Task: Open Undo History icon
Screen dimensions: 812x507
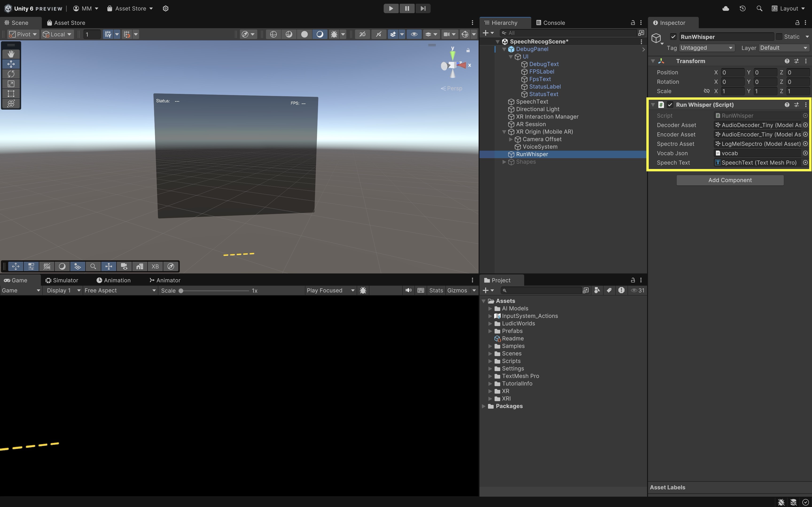Action: [x=742, y=8]
